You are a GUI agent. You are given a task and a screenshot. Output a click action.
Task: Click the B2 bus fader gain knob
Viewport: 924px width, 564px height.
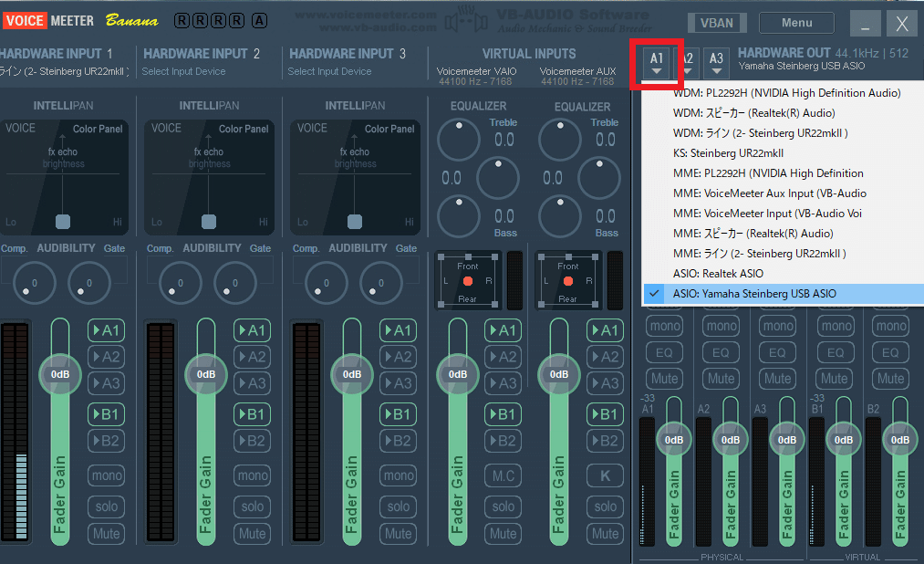pyautogui.click(x=900, y=440)
